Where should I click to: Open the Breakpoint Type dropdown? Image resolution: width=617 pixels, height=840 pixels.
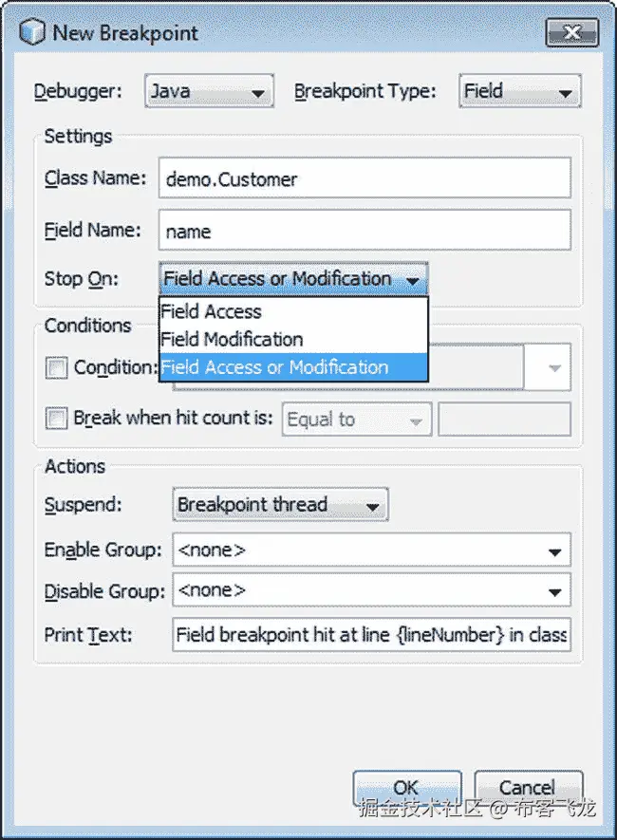[519, 90]
